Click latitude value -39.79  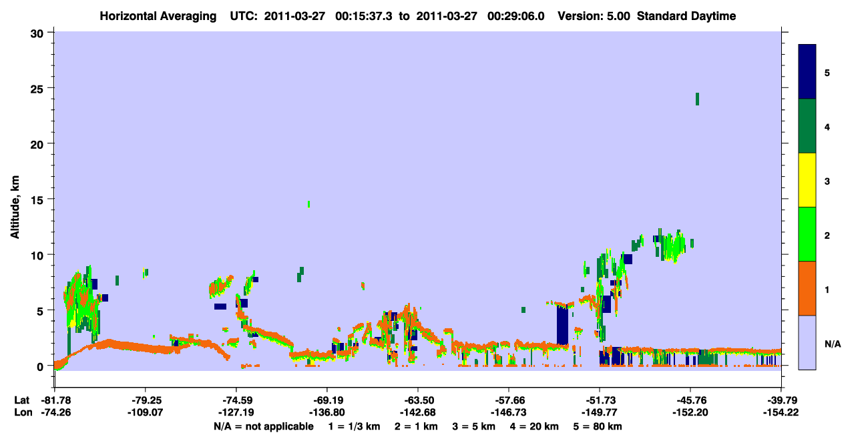781,400
